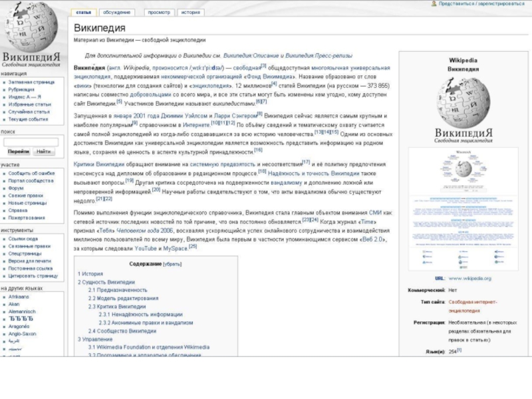
Task: Switch to the 'статья' tab
Action: [x=84, y=12]
